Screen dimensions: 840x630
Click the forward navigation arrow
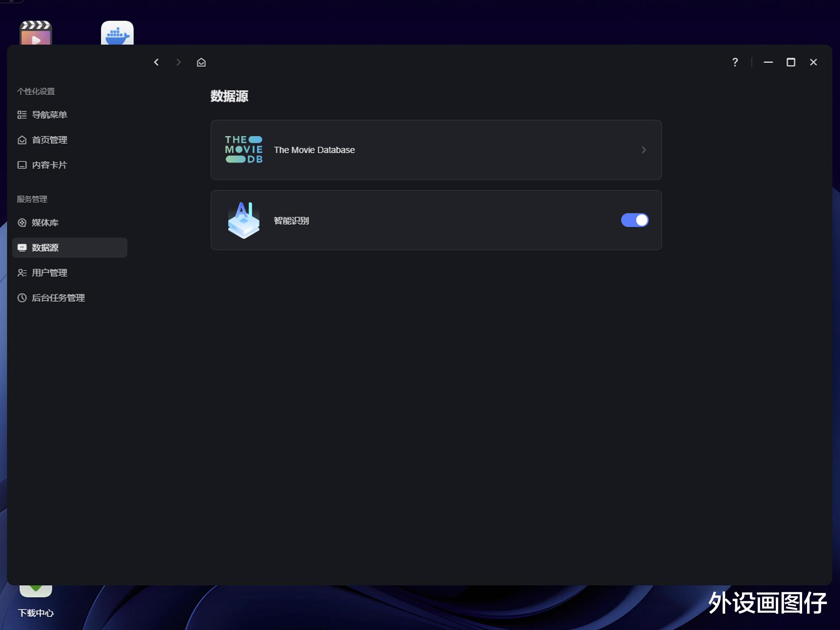coord(178,62)
